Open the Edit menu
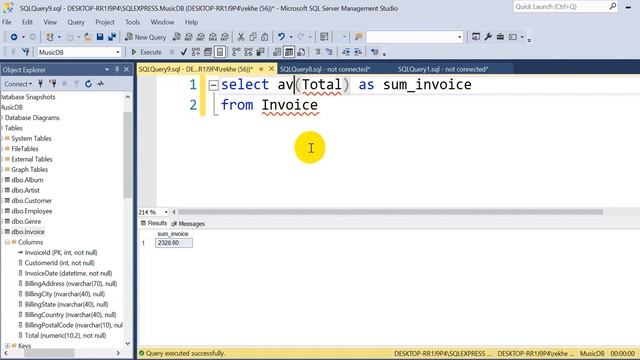Image resolution: width=640 pixels, height=360 pixels. pyautogui.click(x=27, y=22)
